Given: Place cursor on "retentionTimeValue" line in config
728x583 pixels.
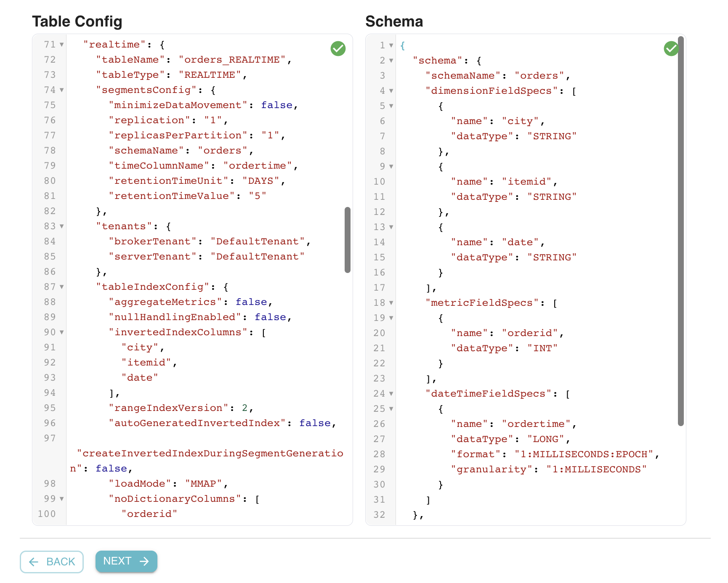Looking at the screenshot, I should pyautogui.click(x=171, y=196).
